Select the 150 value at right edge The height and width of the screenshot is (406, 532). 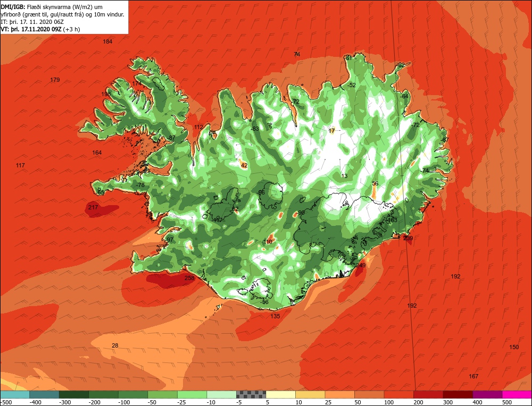pos(514,347)
